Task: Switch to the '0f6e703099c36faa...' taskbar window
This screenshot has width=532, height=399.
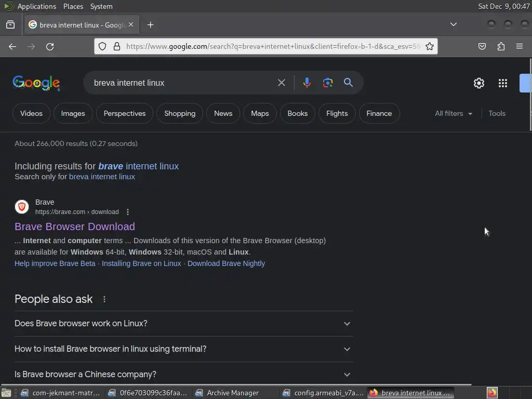Action: 148,393
